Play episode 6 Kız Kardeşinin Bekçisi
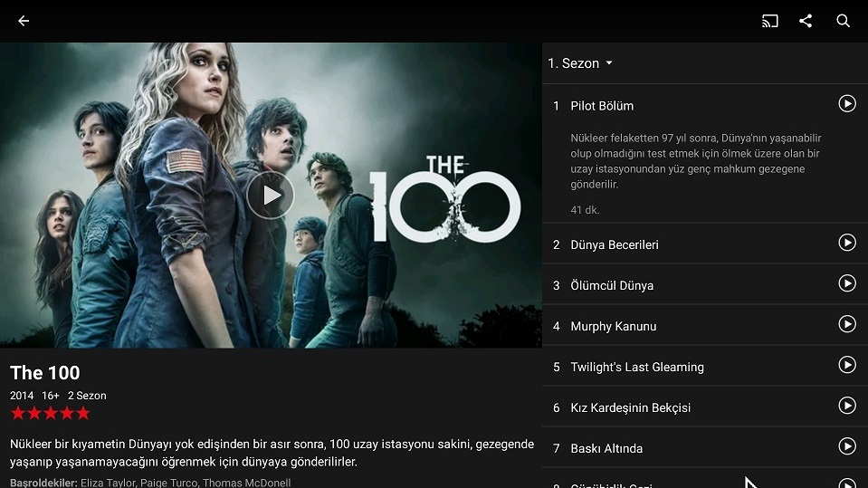 (x=847, y=406)
